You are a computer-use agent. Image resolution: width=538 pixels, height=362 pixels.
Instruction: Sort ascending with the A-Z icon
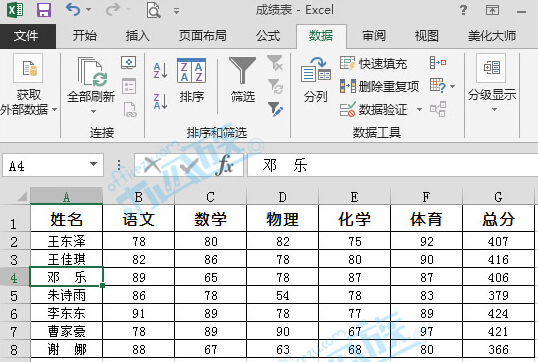pos(160,70)
